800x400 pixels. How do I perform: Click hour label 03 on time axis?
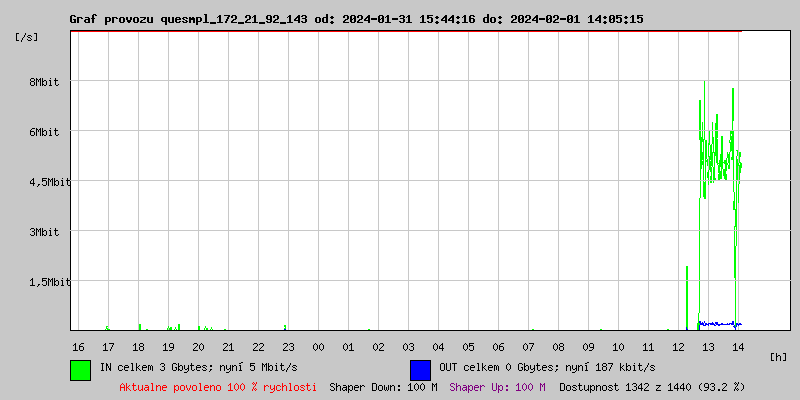tap(409, 347)
